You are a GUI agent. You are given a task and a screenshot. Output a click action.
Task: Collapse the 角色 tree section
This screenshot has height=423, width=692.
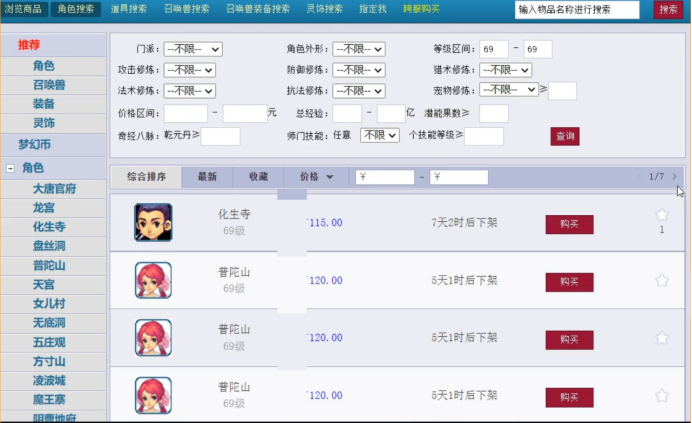click(x=10, y=168)
